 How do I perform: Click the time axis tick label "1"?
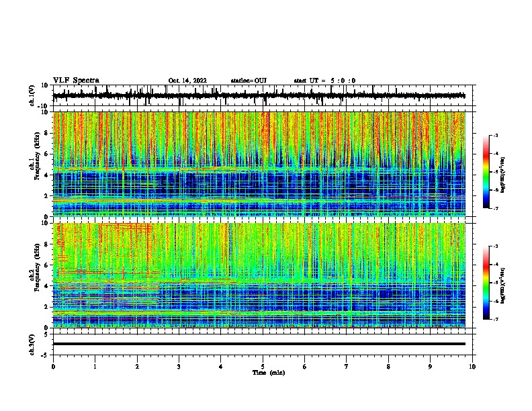point(95,367)
